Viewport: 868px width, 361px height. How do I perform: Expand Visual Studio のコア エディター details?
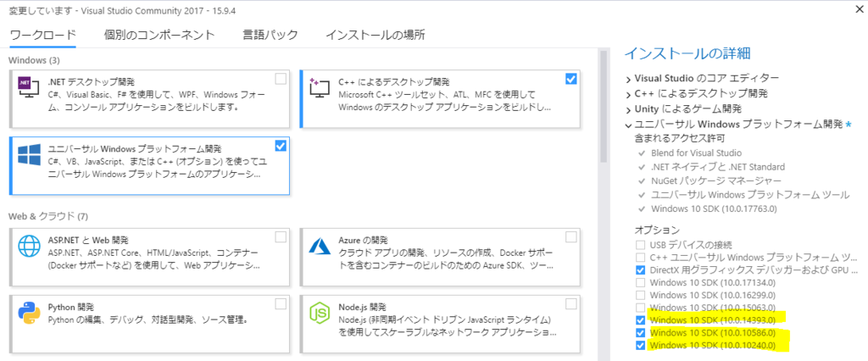[x=629, y=79]
